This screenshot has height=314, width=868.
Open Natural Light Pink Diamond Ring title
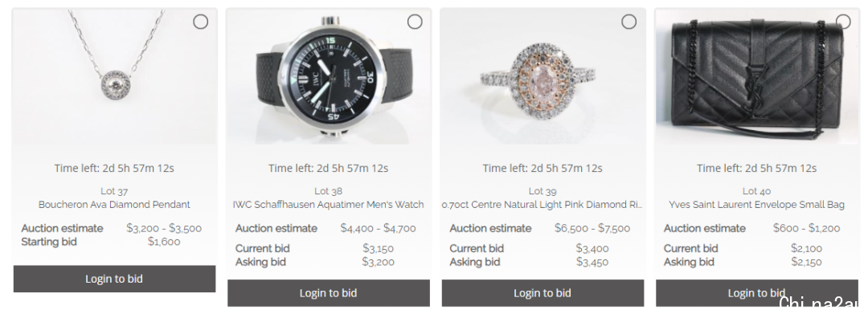pos(543,205)
